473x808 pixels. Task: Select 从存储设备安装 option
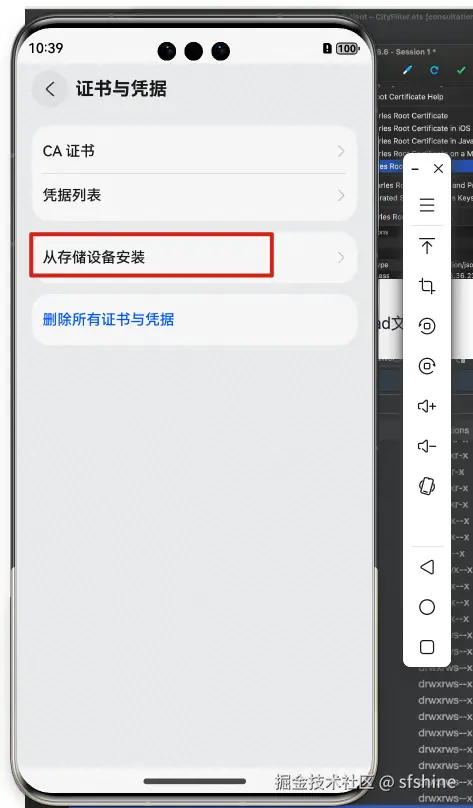coord(194,257)
